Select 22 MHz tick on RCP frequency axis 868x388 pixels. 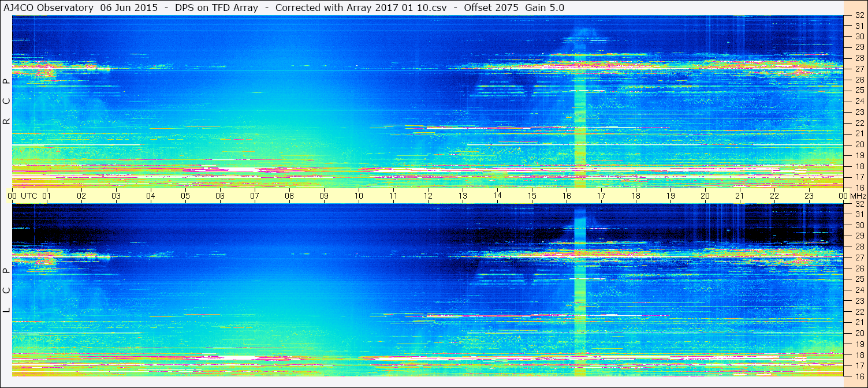point(859,123)
